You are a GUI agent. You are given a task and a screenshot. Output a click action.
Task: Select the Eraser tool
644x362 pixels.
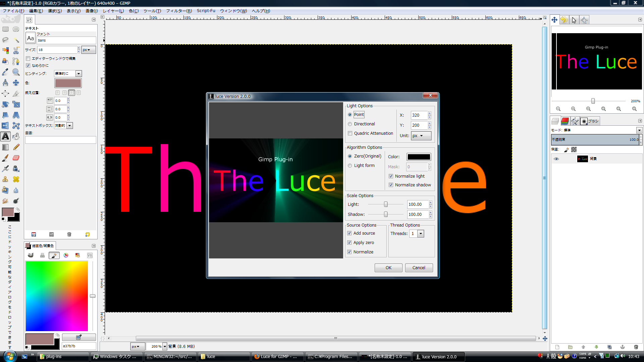tap(16, 158)
